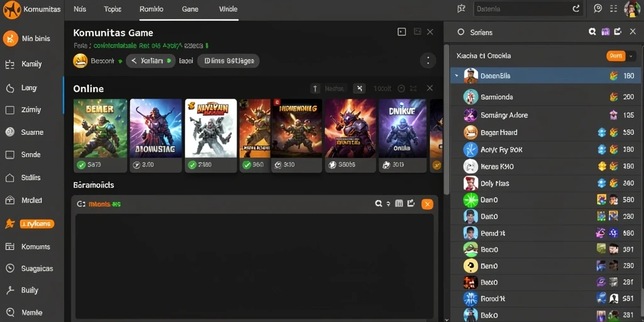Viewport: 644px width, 322px height.
Task: Switch to the Game tab
Action: point(190,9)
